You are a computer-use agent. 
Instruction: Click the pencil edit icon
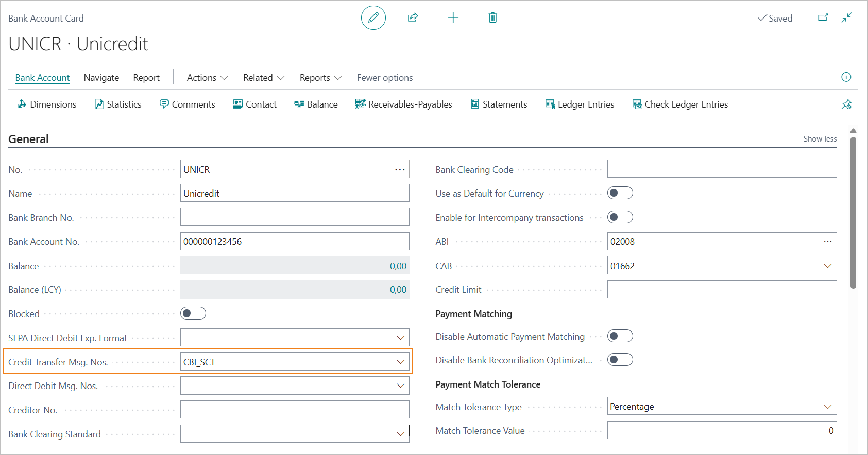tap(373, 18)
